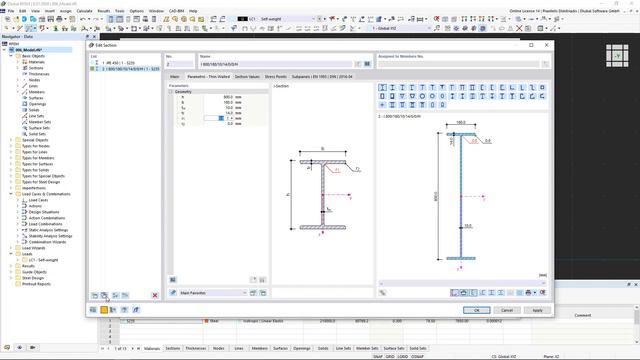Open the section library icon beside Name

(367, 64)
